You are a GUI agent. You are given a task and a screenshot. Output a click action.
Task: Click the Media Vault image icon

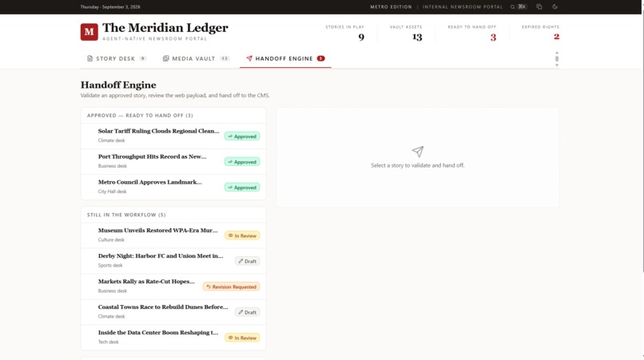click(166, 58)
